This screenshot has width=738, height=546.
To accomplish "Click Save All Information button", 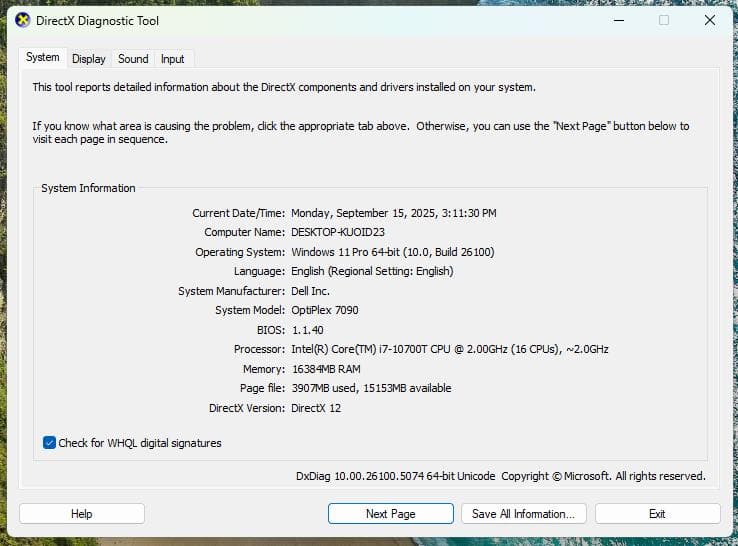I will 524,514.
